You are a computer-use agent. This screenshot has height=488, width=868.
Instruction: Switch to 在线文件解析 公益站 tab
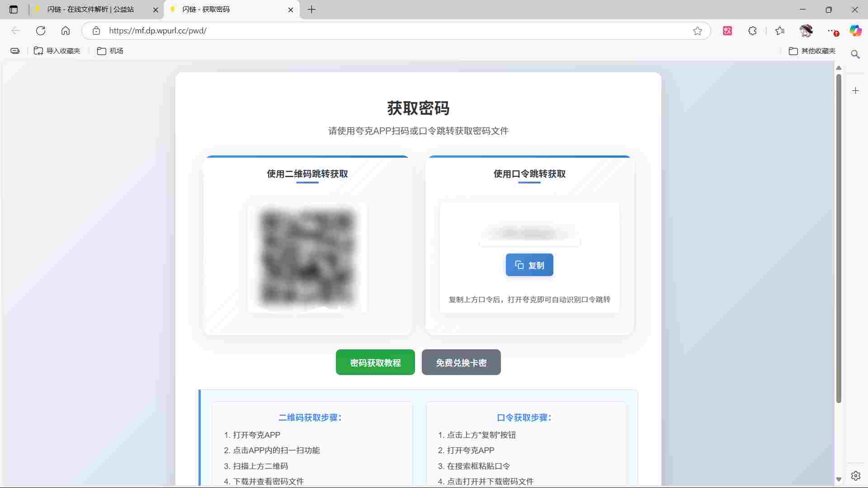coord(90,9)
